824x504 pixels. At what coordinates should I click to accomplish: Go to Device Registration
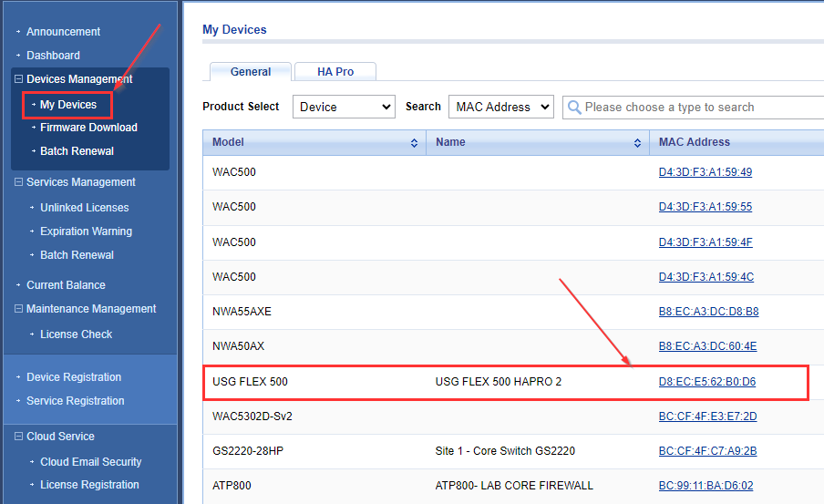pos(74,377)
